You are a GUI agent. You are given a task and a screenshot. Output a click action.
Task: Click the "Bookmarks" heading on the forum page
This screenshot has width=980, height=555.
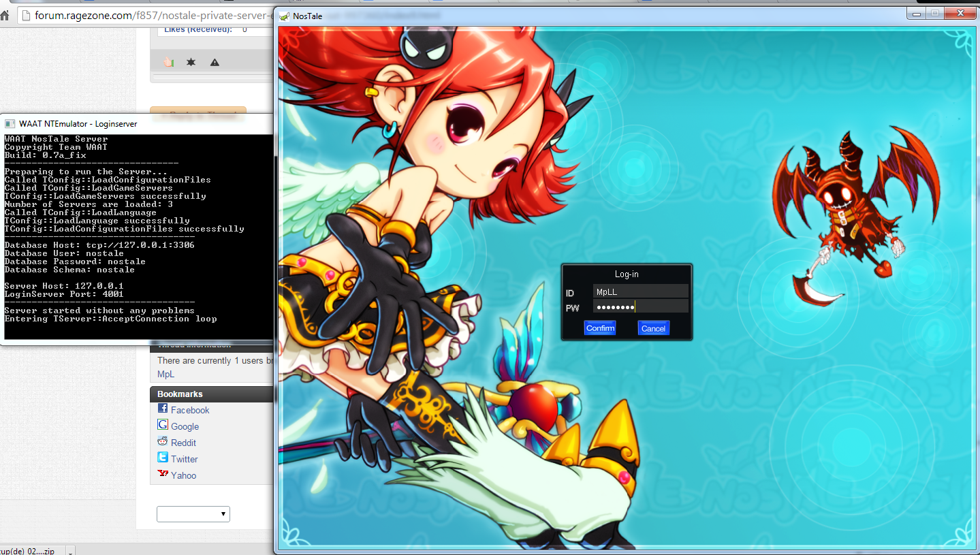[x=180, y=394]
